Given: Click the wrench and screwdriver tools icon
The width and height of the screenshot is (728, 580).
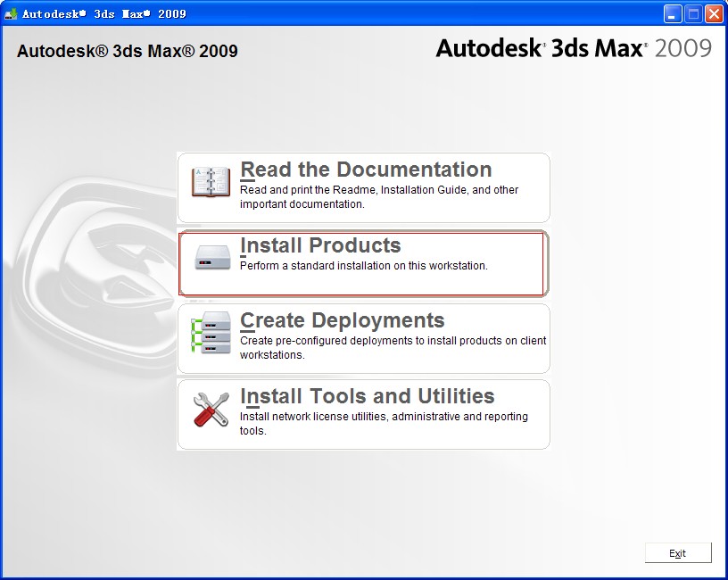Looking at the screenshot, I should click(211, 409).
